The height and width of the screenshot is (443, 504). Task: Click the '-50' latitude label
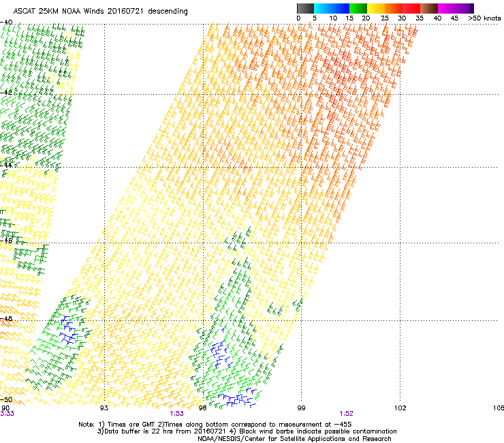pyautogui.click(x=6, y=399)
